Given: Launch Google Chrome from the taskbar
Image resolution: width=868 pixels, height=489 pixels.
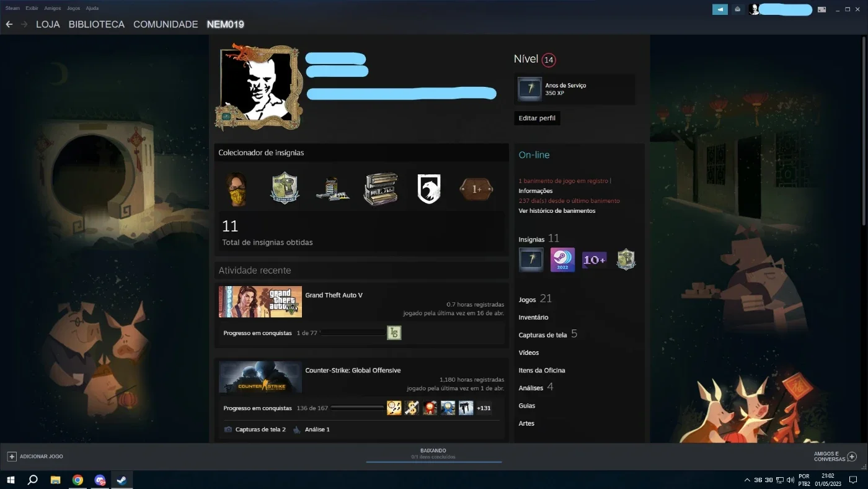Looking at the screenshot, I should pyautogui.click(x=77, y=480).
